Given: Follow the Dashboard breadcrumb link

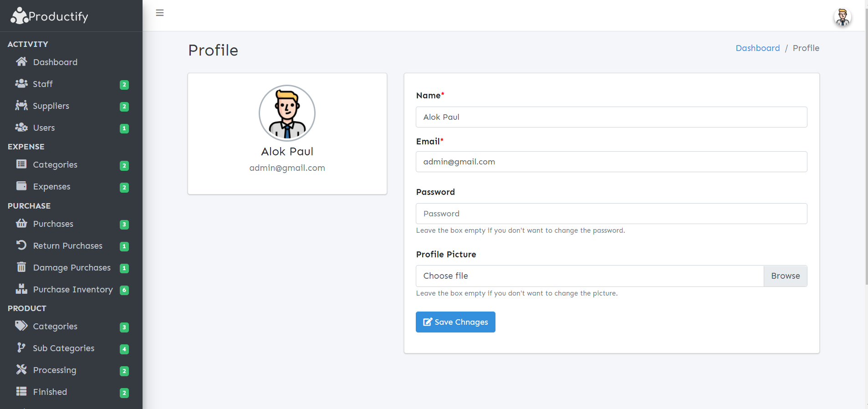Looking at the screenshot, I should (757, 48).
